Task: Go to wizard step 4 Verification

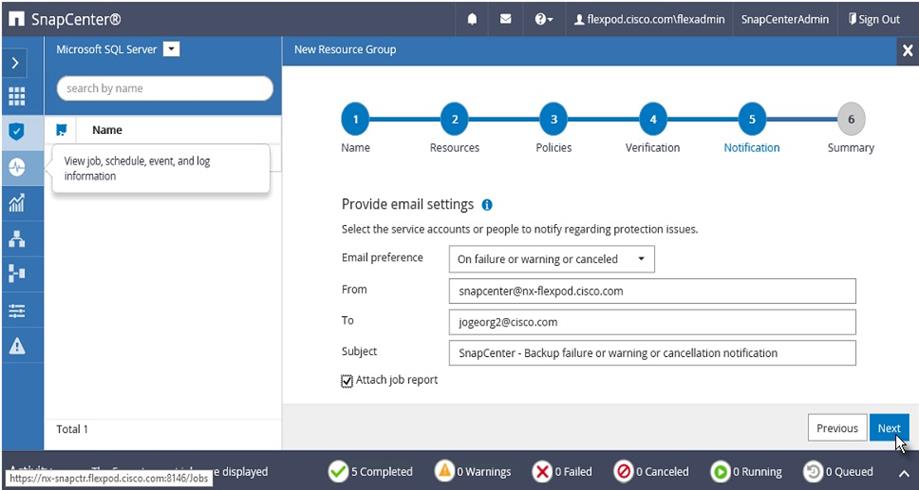Action: click(652, 119)
